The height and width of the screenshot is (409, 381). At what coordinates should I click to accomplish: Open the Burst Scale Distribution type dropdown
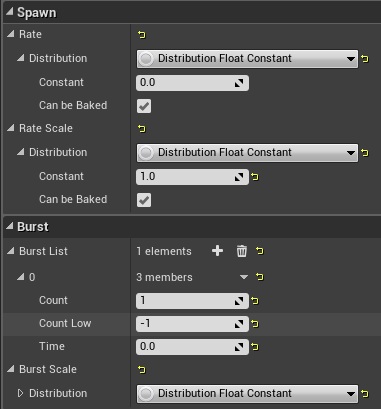pos(247,394)
